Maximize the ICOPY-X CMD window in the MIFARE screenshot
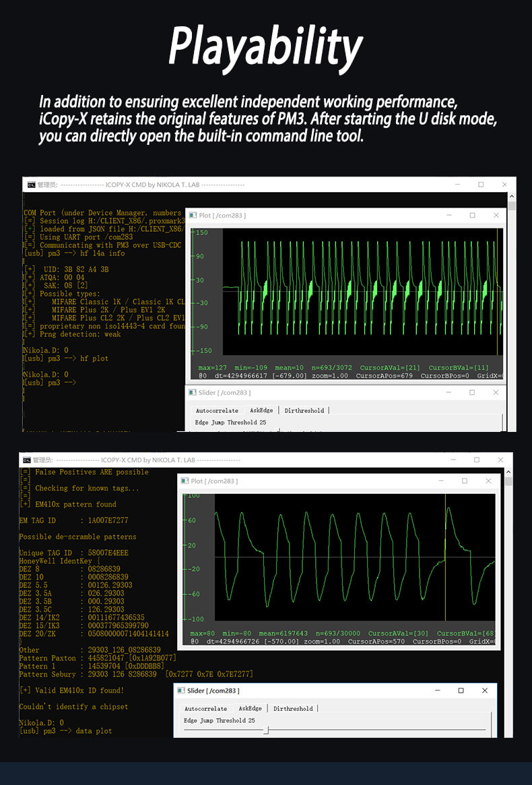This screenshot has width=532, height=785. 481,185
